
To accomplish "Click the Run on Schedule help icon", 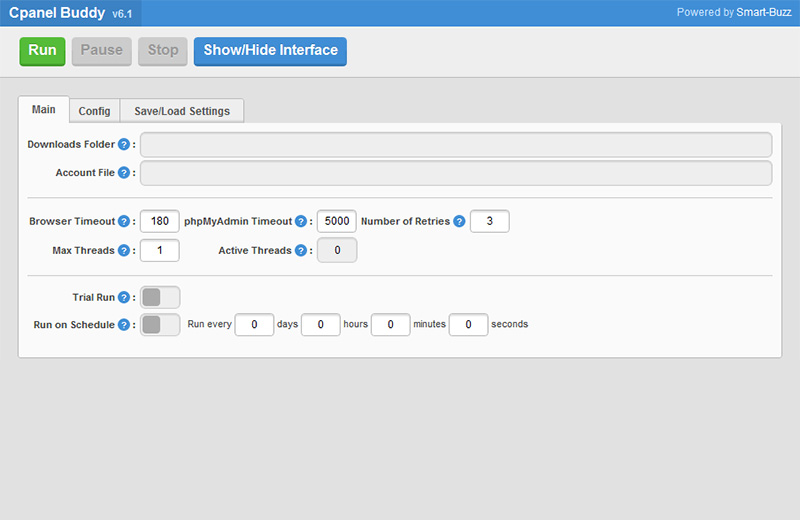I will (x=123, y=325).
